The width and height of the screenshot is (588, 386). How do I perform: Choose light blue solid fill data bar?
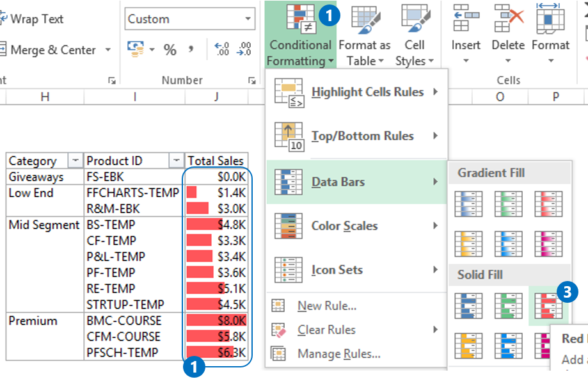[508, 346]
